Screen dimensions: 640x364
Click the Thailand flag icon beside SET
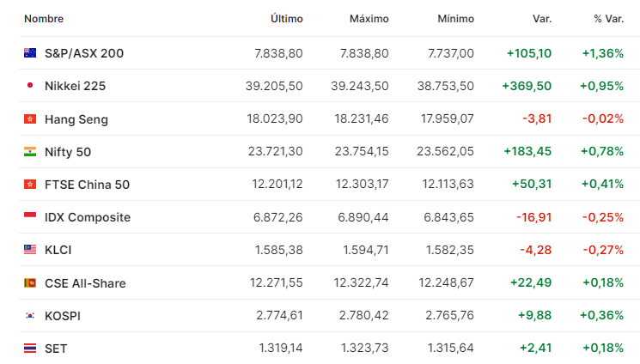(30, 348)
